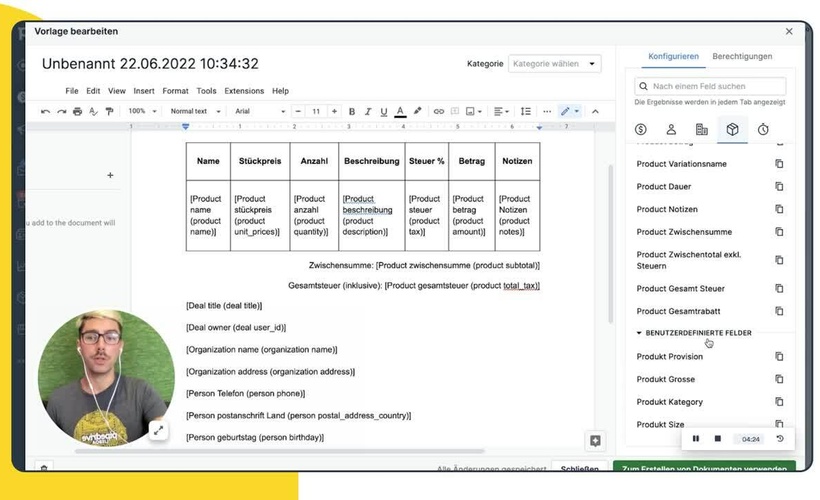Open the deal fields tab (dollar icon)
Viewport: 820px width, 500px height.
click(x=641, y=129)
